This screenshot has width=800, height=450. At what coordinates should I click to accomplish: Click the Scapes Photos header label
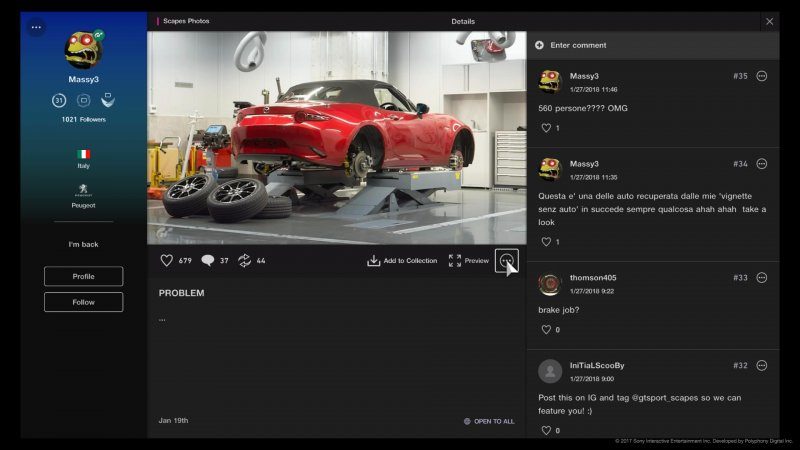point(187,21)
